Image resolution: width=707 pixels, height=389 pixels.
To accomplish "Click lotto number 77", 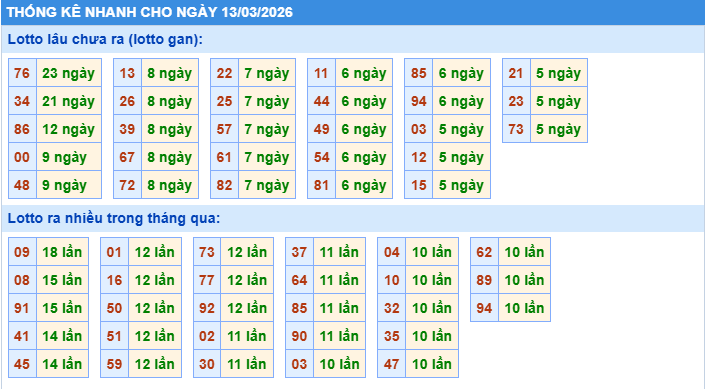I will (207, 280).
